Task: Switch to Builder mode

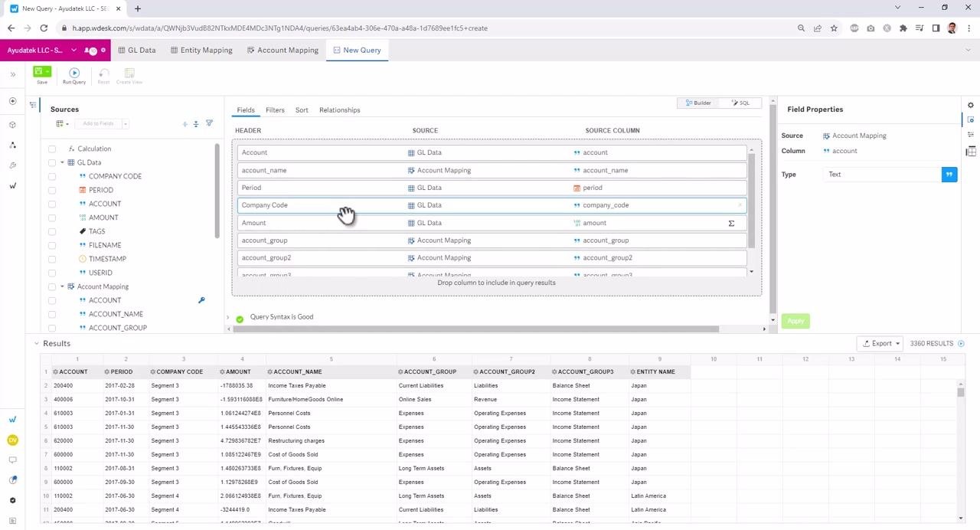Action: pyautogui.click(x=698, y=103)
